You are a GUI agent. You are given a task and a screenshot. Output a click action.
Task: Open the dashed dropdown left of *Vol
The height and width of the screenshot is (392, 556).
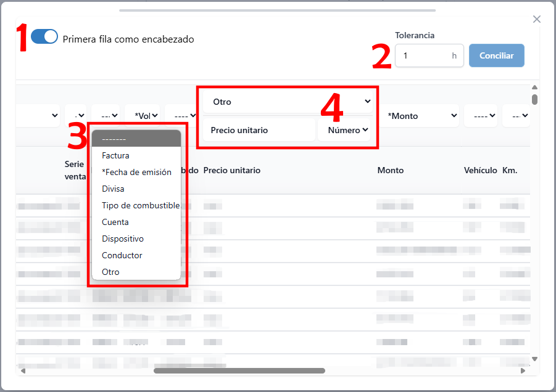[x=106, y=115]
